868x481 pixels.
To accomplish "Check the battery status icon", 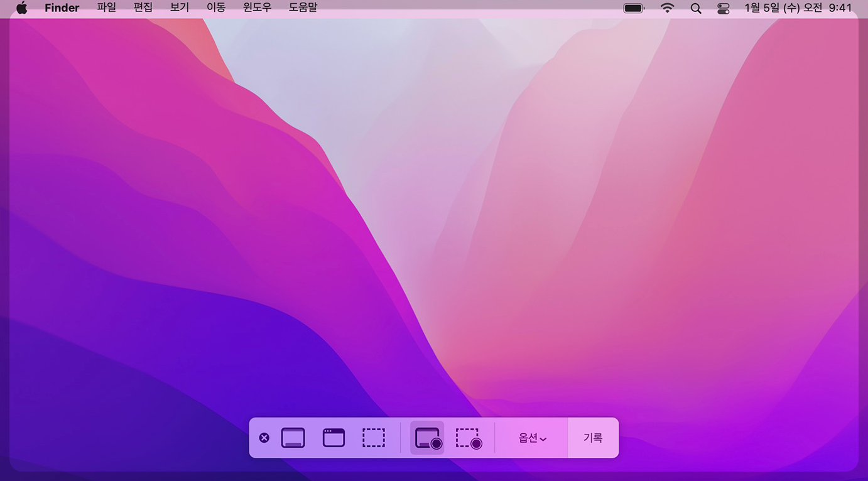I will [x=634, y=8].
